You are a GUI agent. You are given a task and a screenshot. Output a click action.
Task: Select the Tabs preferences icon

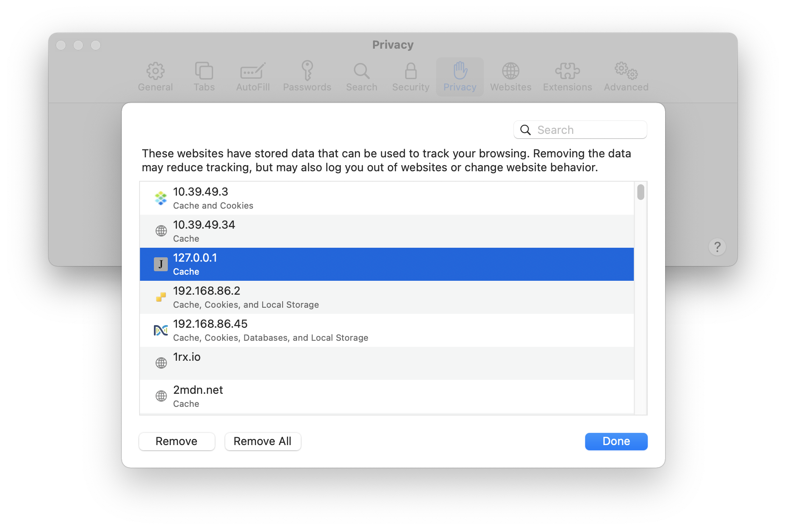click(204, 76)
